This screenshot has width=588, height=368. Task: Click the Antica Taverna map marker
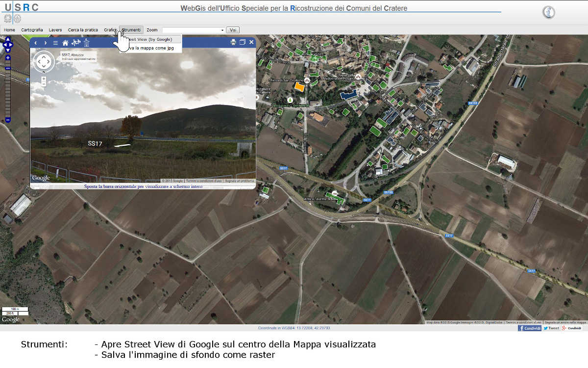tap(335, 193)
